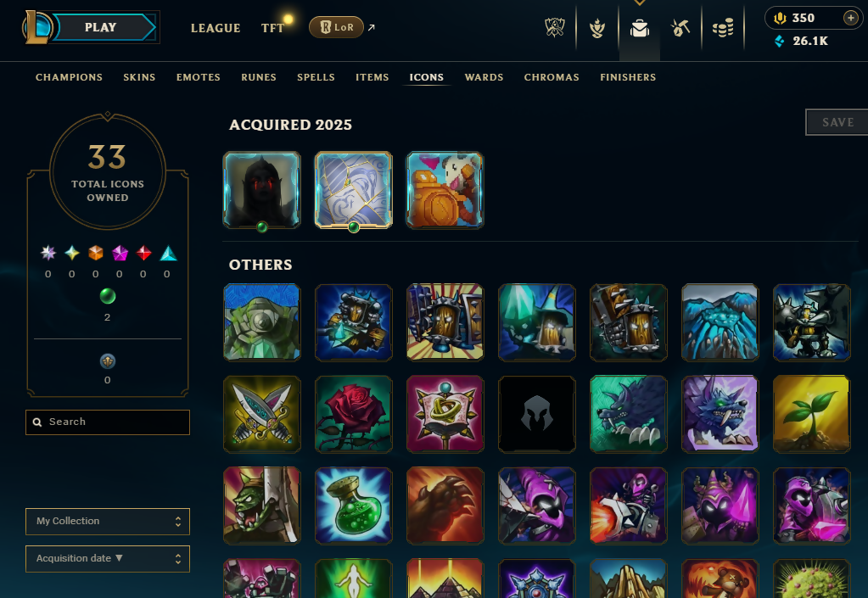868x598 pixels.
Task: Open the Collection backpack icon
Action: click(x=640, y=28)
